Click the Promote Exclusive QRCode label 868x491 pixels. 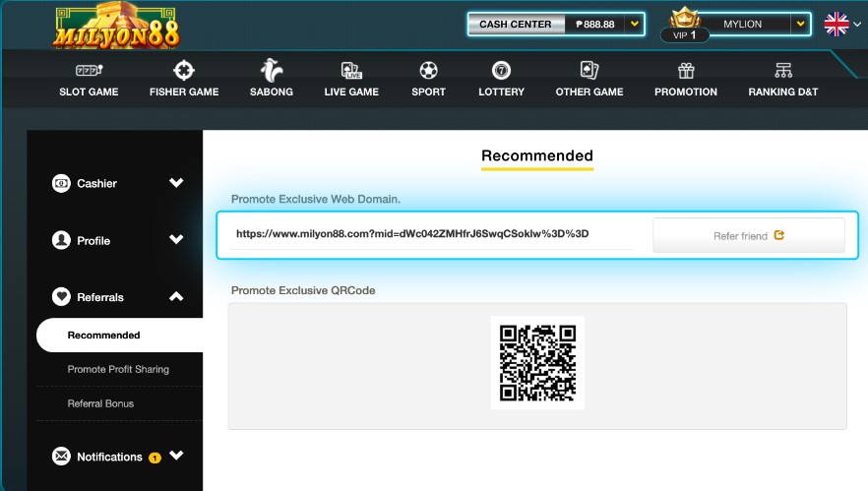pos(303,290)
